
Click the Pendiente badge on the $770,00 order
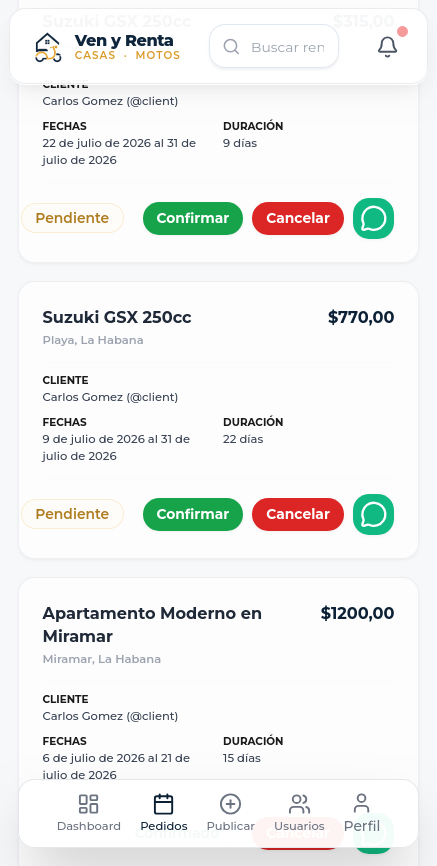pyautogui.click(x=72, y=514)
